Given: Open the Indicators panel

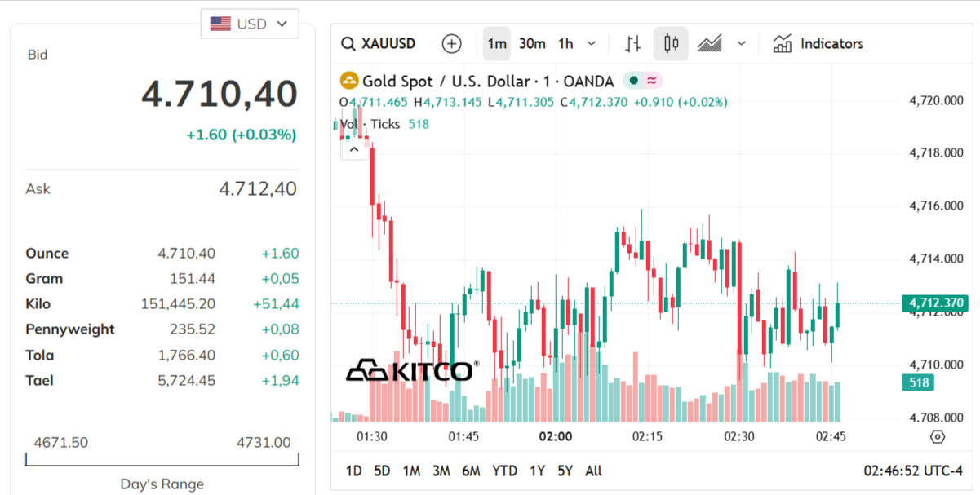Looking at the screenshot, I should (x=818, y=43).
